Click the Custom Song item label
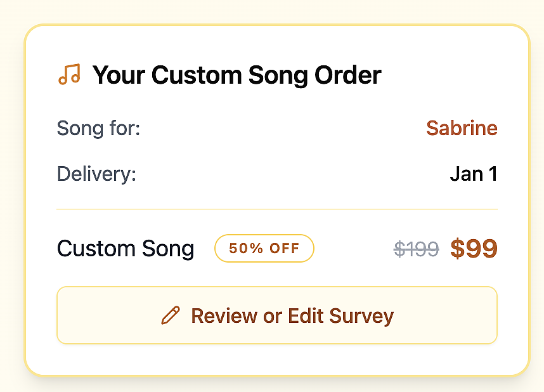Screen dimensions: 544x392 [x=126, y=249]
